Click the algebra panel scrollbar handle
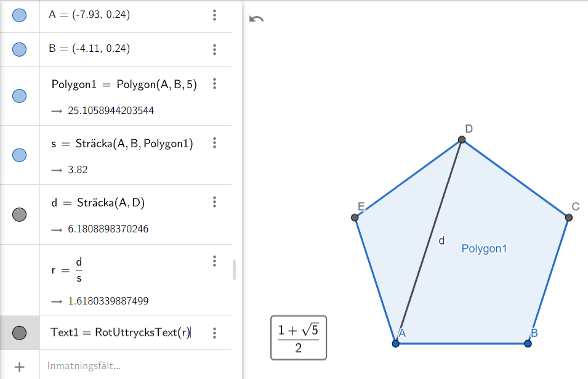The height and width of the screenshot is (379, 588). (x=234, y=270)
